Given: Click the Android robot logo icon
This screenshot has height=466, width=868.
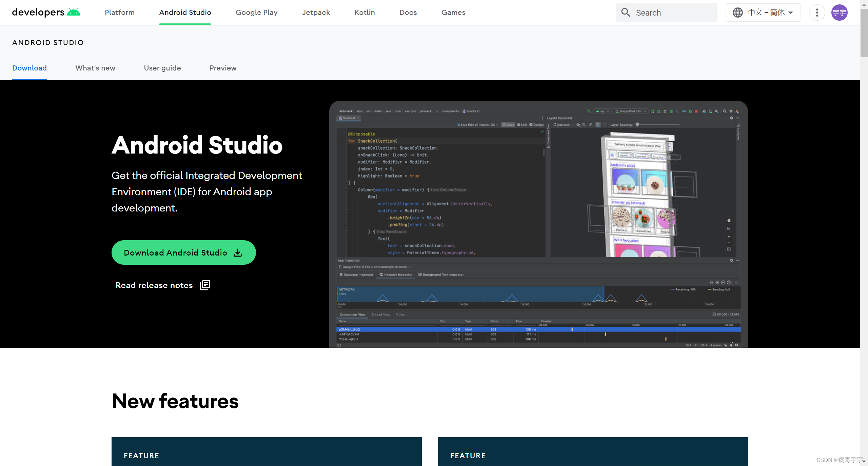Looking at the screenshot, I should [74, 12].
